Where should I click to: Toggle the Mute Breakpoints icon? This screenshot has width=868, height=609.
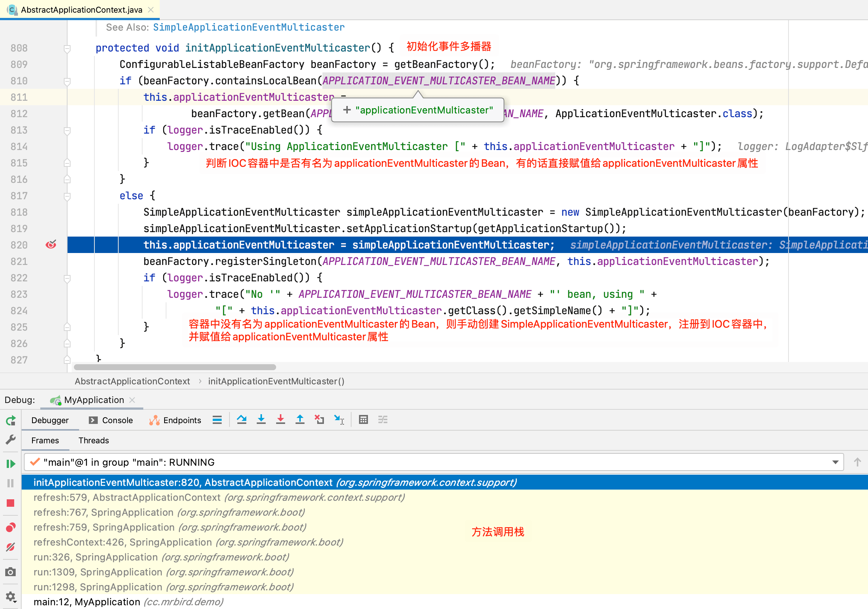10,547
